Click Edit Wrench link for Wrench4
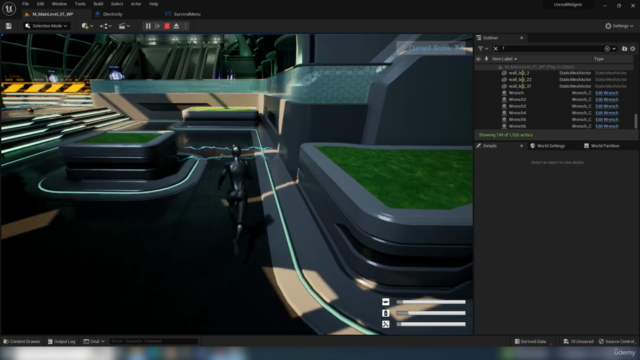The height and width of the screenshot is (360, 640). click(607, 113)
